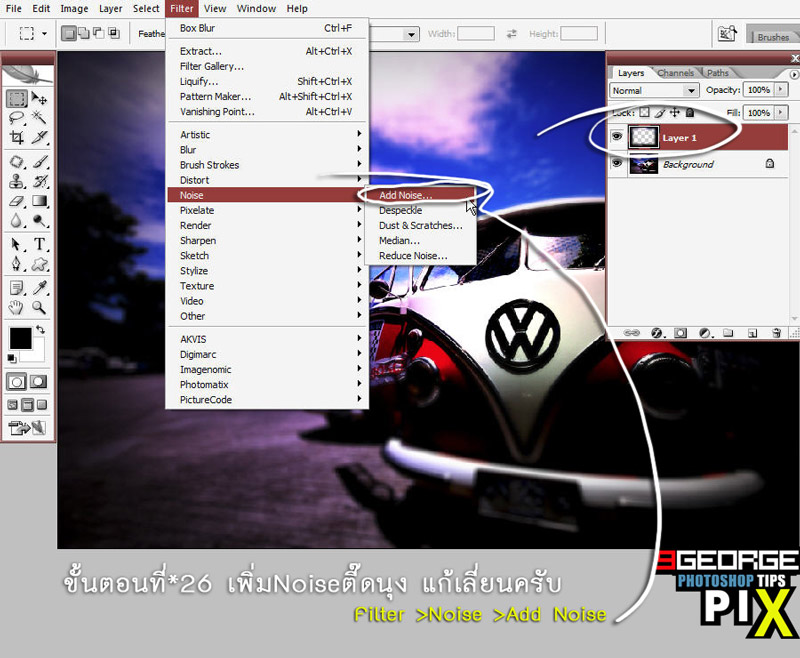This screenshot has height=658, width=800.
Task: Create a new layer group folder
Action: coord(728,333)
